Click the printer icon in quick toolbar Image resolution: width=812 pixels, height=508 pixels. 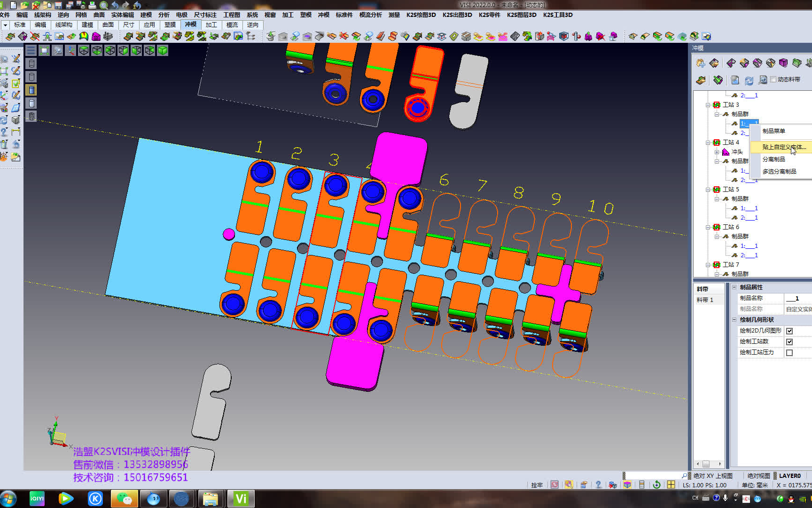pyautogui.click(x=93, y=5)
